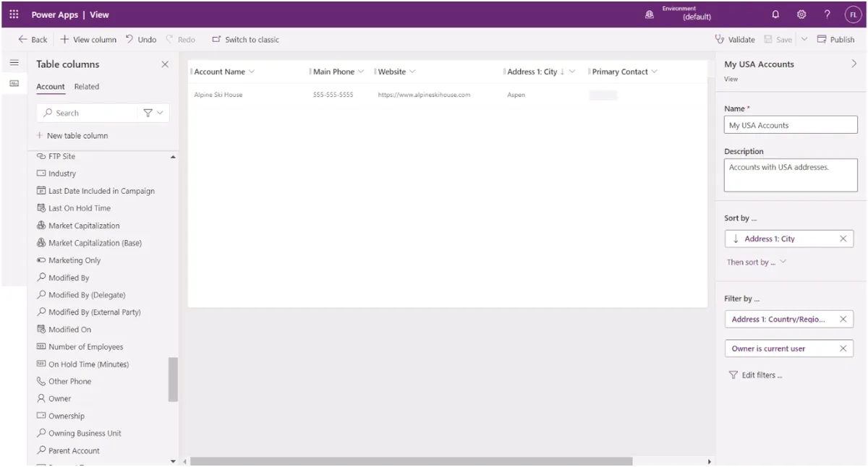This screenshot has height=467, width=868.
Task: Click the table columns icon in left rail
Action: pos(14,84)
